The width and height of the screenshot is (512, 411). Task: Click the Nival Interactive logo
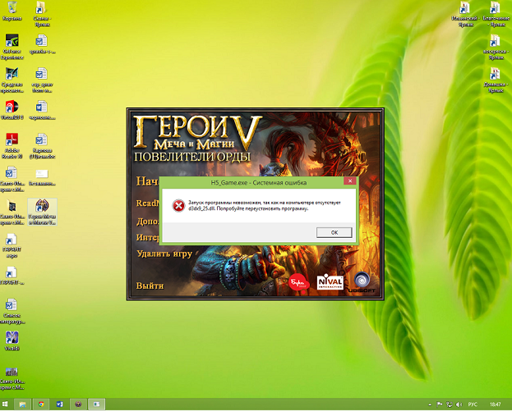330,282
